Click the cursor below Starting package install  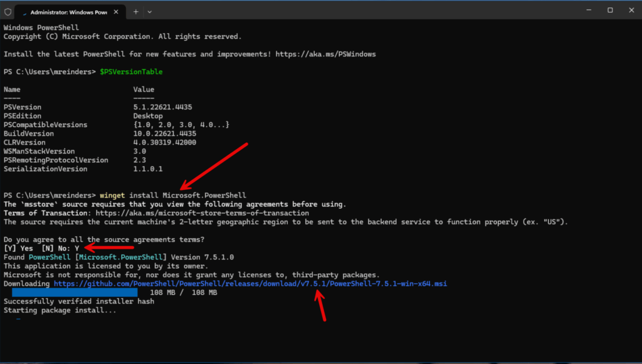tap(18, 319)
